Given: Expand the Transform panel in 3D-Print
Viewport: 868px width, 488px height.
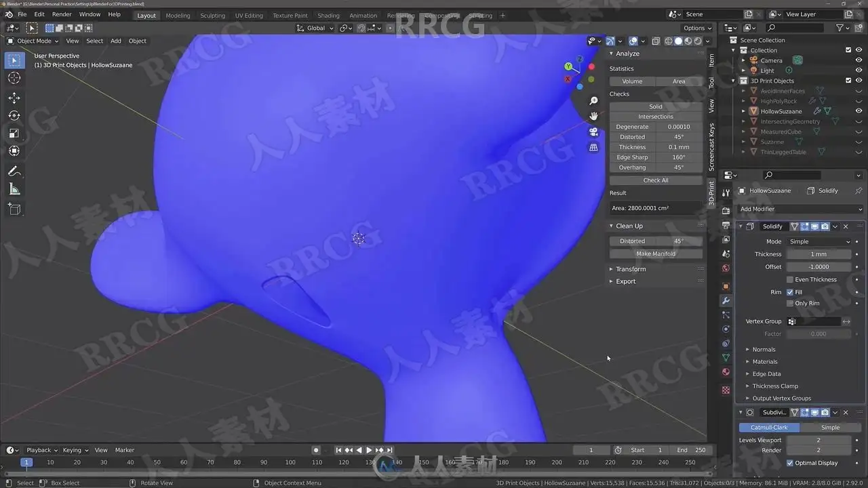Looking at the screenshot, I should tap(631, 269).
